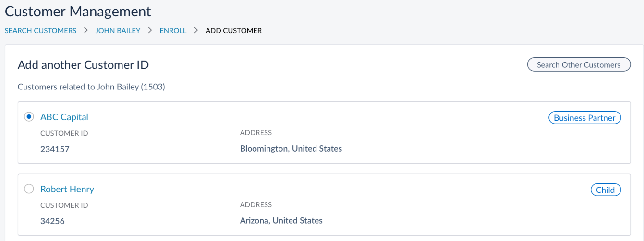This screenshot has width=644, height=241.
Task: Click the Arizona, United States address
Action: click(x=281, y=221)
